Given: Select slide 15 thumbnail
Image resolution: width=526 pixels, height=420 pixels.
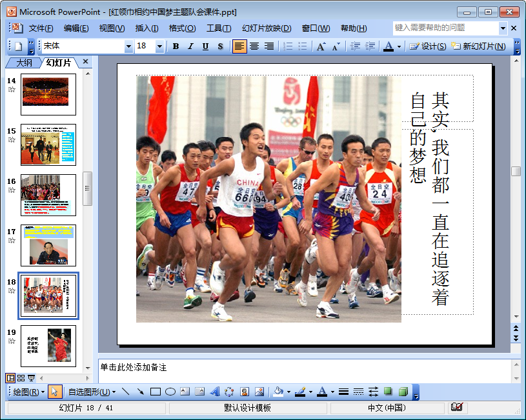Looking at the screenshot, I should tap(48, 145).
